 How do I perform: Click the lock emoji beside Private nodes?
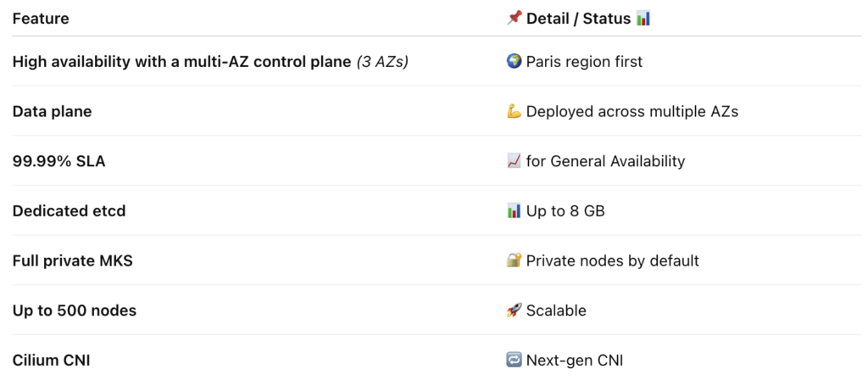coord(515,260)
